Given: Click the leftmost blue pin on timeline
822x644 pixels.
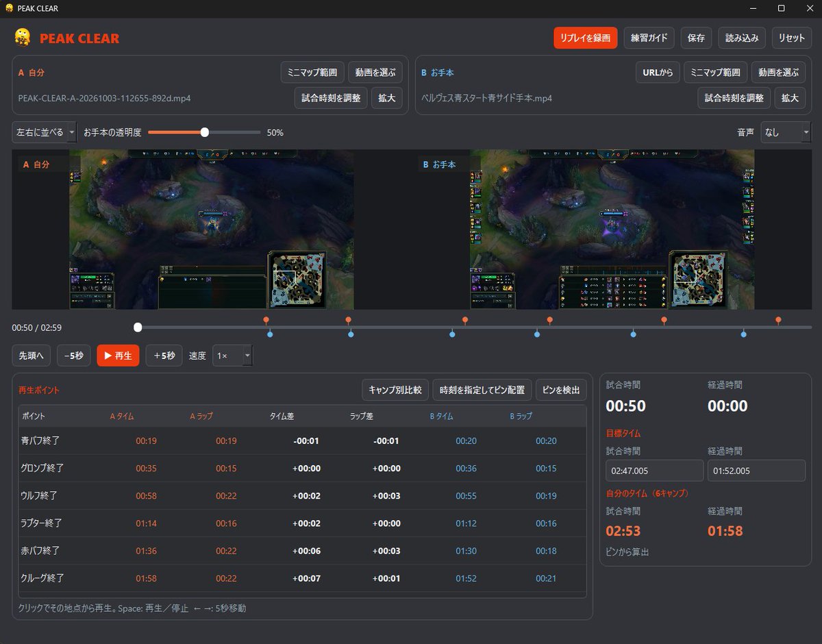Looking at the screenshot, I should click(270, 334).
